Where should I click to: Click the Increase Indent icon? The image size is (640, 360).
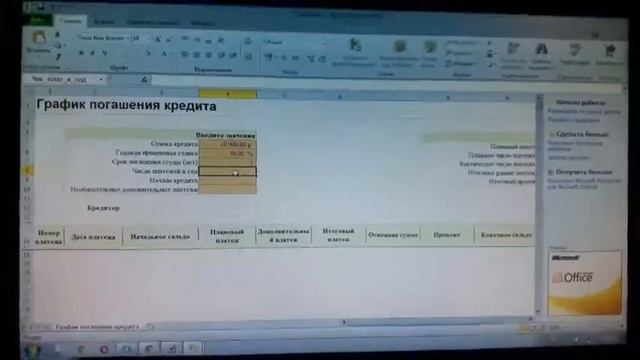tap(233, 56)
